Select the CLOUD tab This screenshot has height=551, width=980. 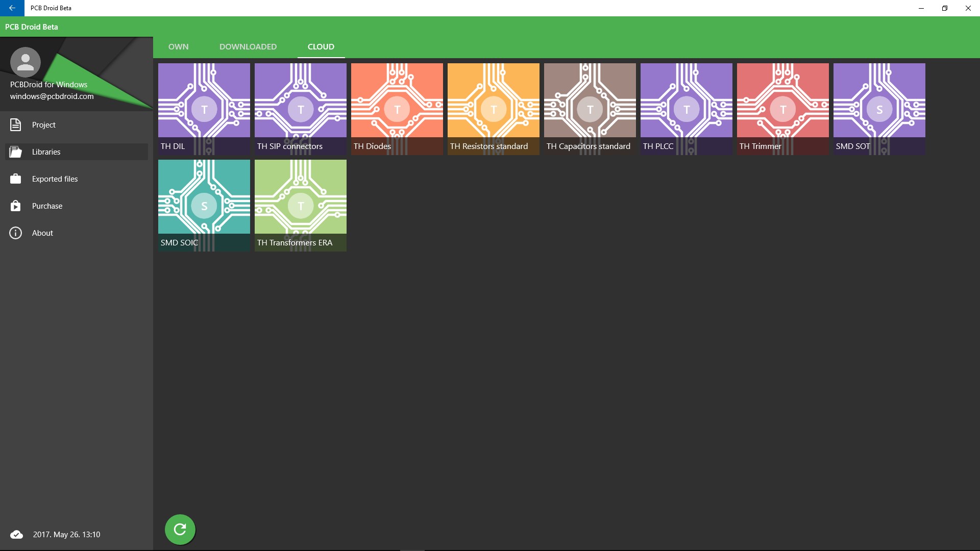pos(321,46)
